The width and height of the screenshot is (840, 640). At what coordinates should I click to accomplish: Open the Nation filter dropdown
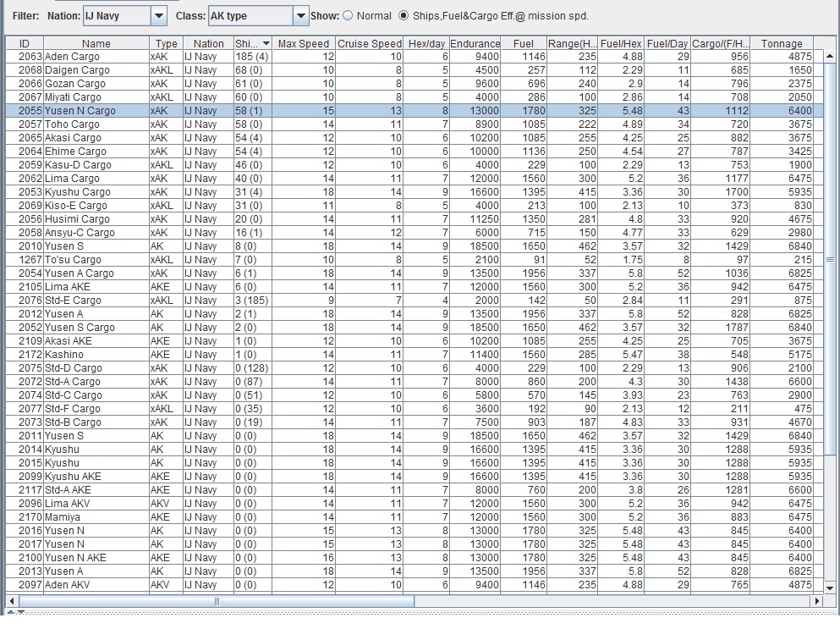point(158,16)
